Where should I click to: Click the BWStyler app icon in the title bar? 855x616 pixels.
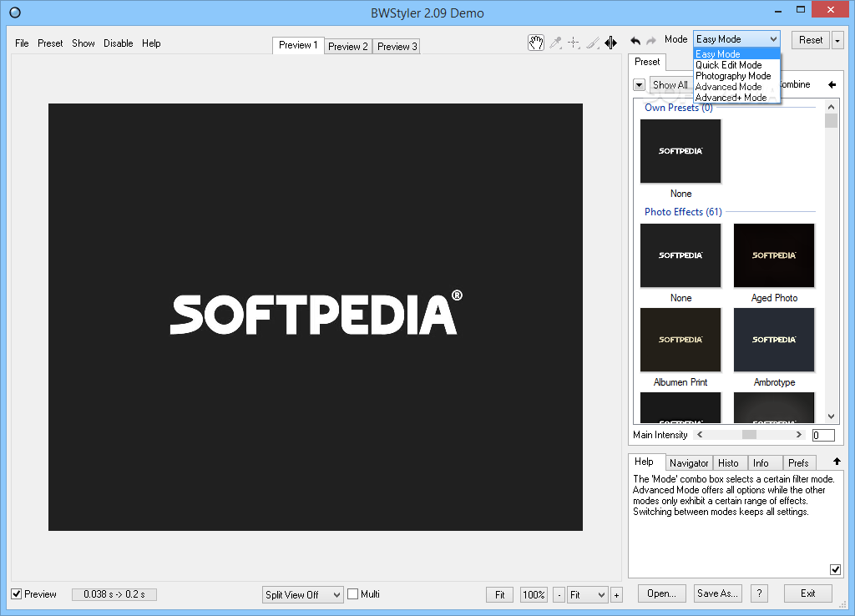[15, 12]
